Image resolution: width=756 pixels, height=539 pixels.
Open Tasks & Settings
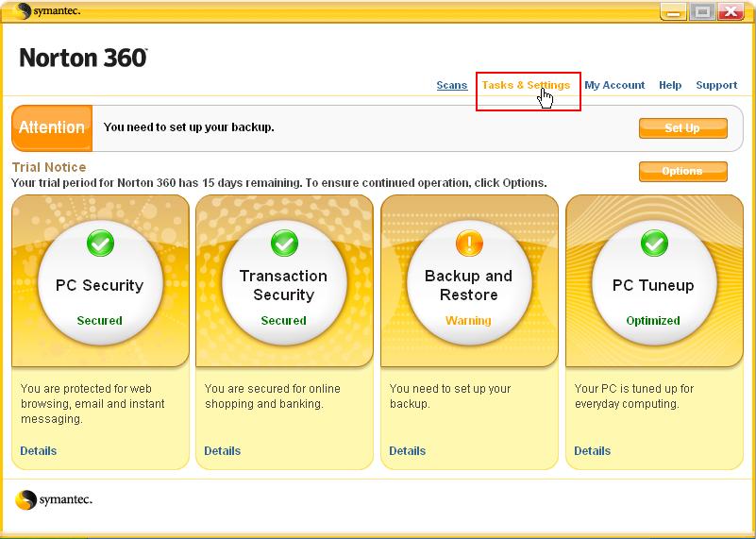pyautogui.click(x=526, y=85)
